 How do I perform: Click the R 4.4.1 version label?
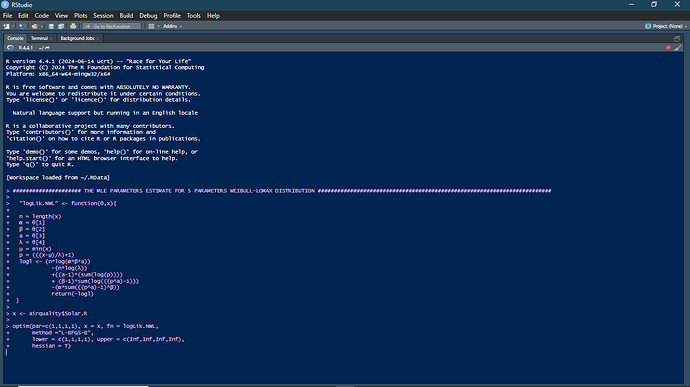pos(26,48)
